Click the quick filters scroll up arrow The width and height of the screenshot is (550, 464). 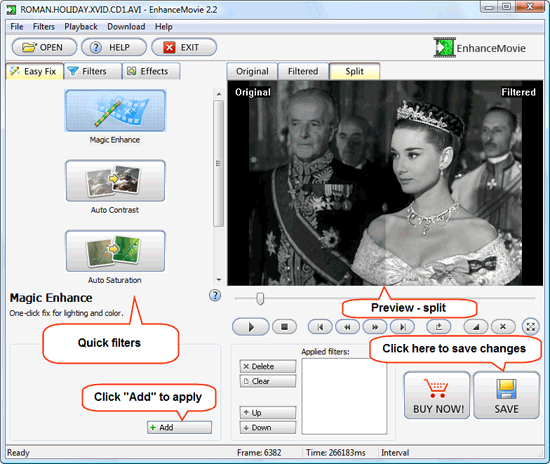pyautogui.click(x=219, y=94)
